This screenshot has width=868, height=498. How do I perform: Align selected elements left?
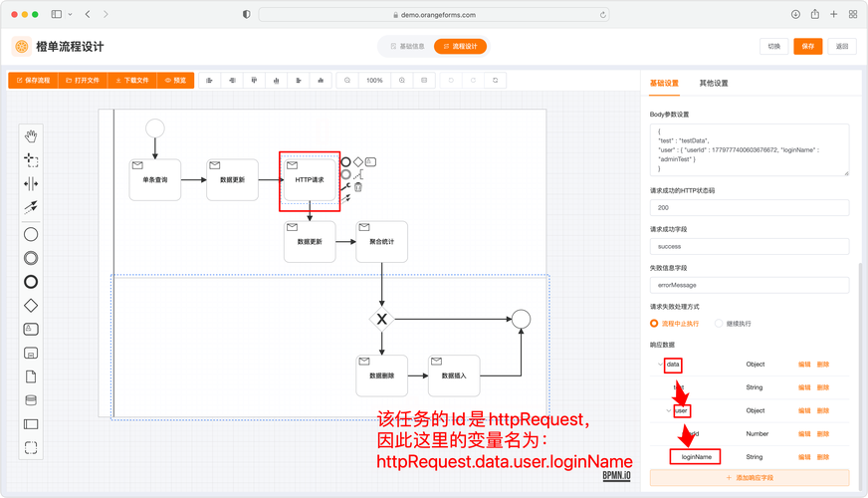(210, 81)
